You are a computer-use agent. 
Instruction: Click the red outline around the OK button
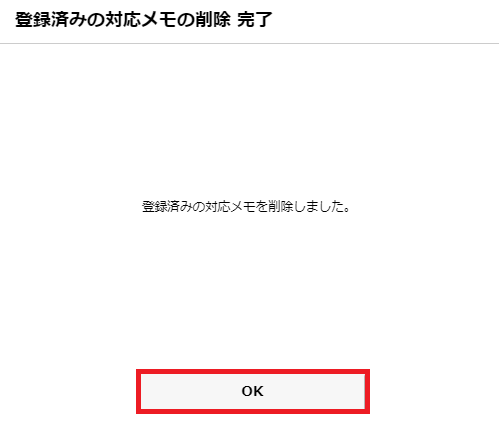click(x=253, y=371)
